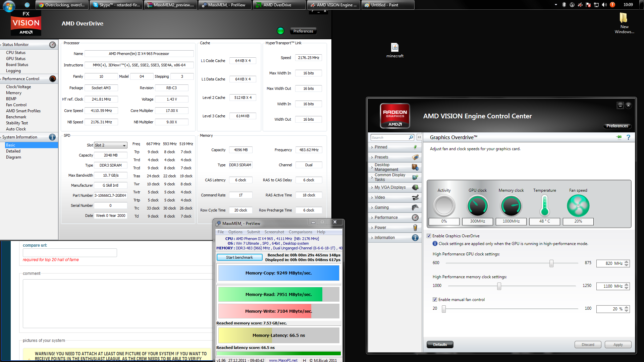Click the Common Display Tasks icon
Screen dimensions: 644x362
point(415,177)
